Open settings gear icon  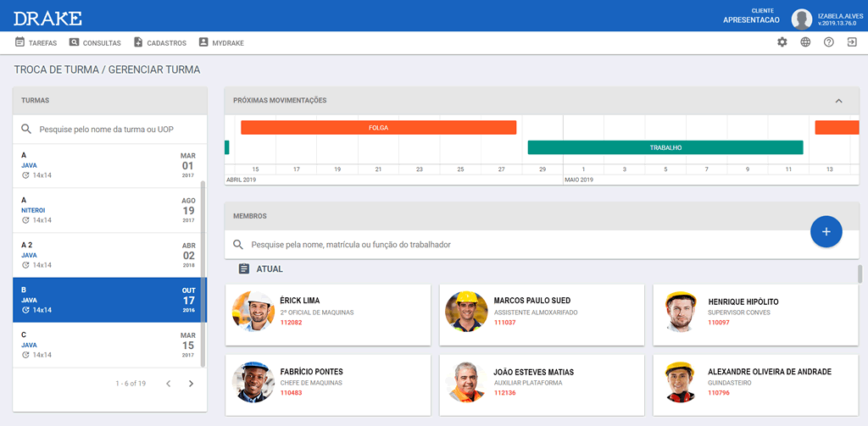(782, 42)
